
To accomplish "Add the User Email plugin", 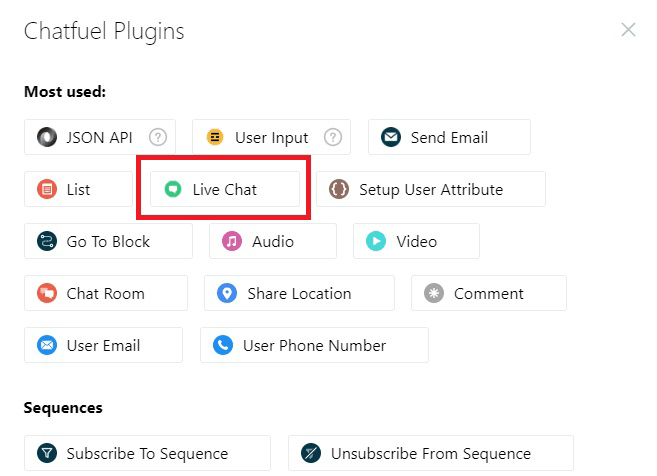I will [103, 345].
